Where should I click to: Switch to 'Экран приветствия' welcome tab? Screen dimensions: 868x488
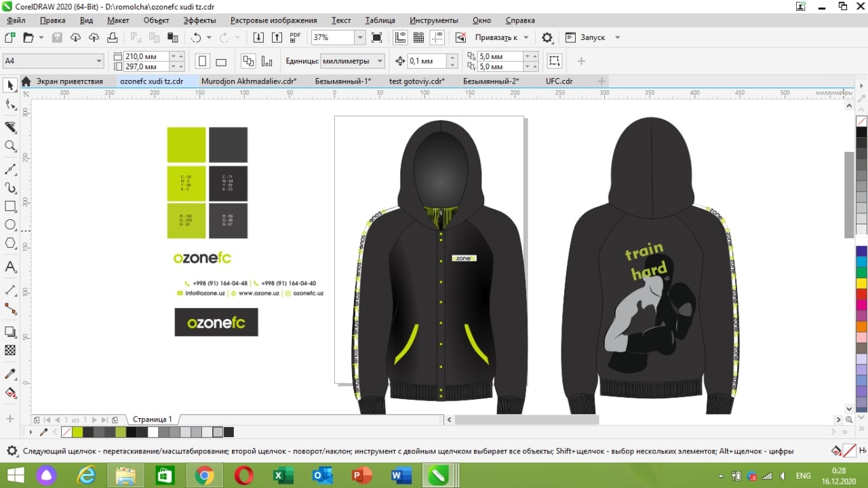pos(69,81)
